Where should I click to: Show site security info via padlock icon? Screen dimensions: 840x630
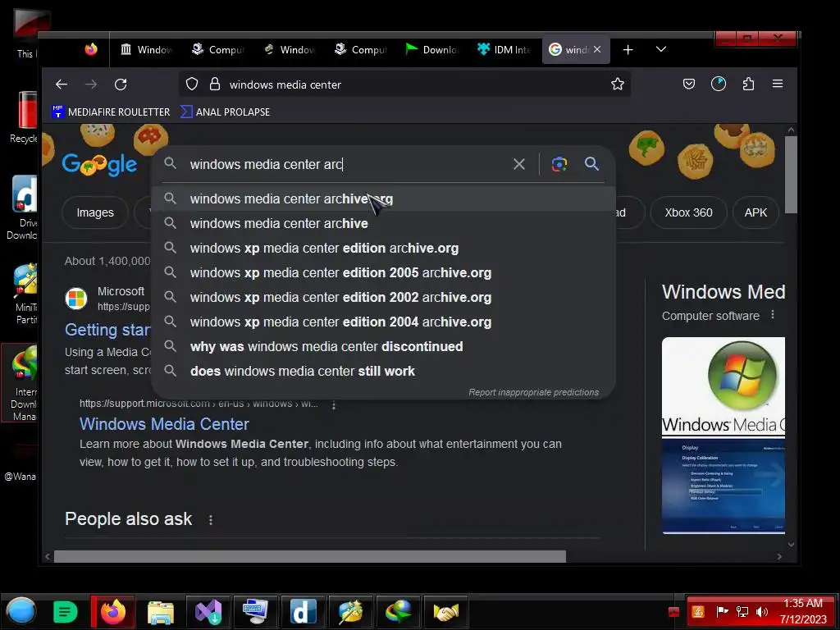[215, 84]
